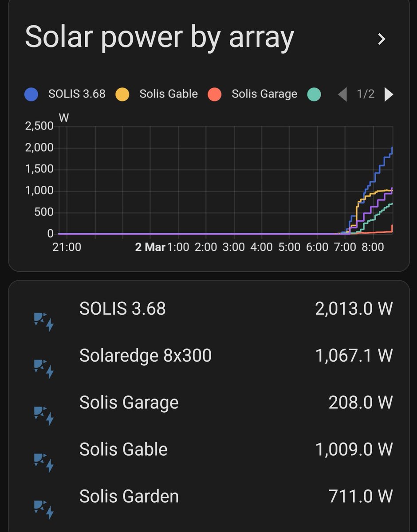Click the 1,067.1 W value

(354, 356)
